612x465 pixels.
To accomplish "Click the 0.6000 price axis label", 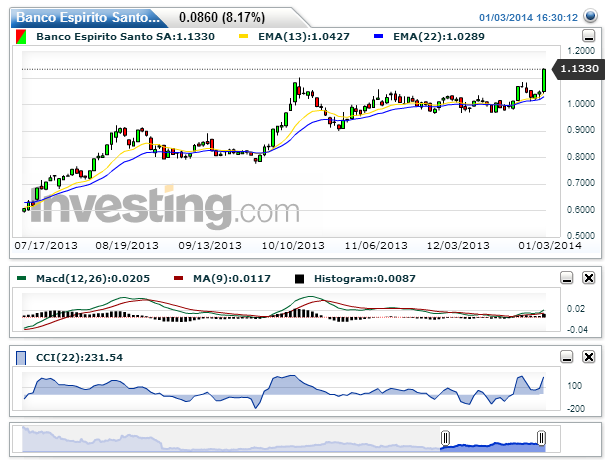I will [581, 210].
